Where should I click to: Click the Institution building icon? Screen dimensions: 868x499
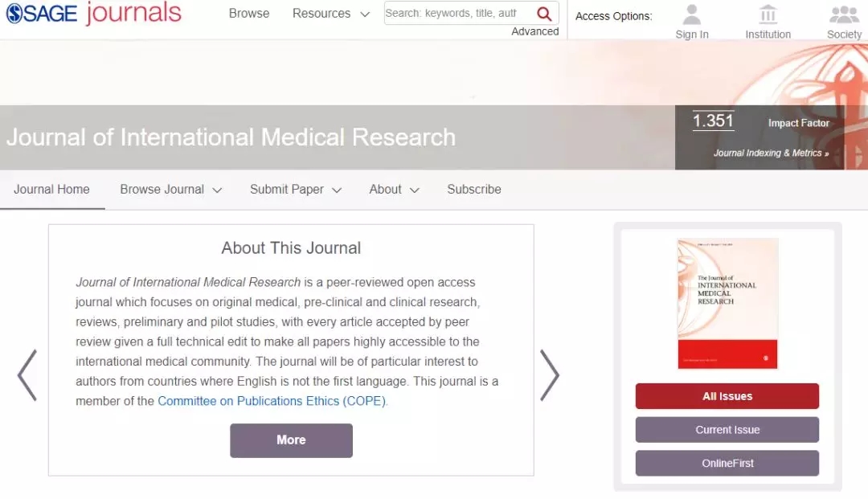768,15
